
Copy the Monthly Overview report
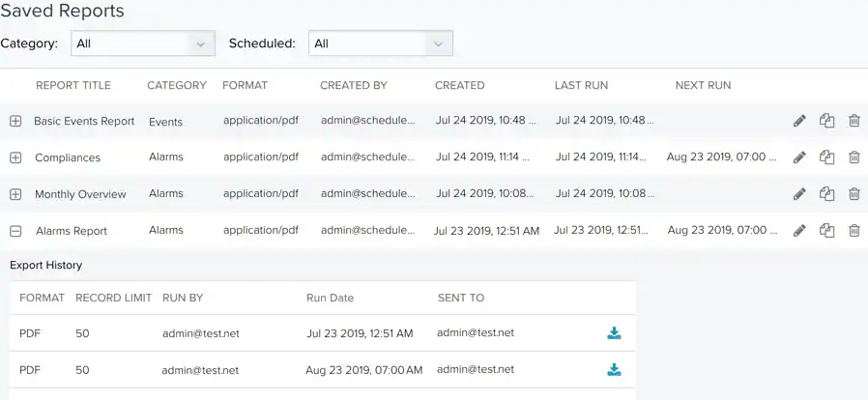[x=827, y=193]
